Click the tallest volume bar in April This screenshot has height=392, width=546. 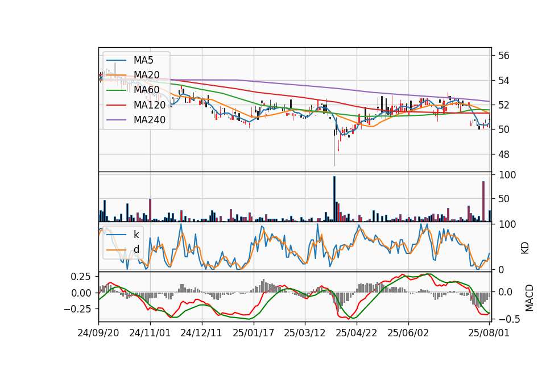tap(334, 199)
